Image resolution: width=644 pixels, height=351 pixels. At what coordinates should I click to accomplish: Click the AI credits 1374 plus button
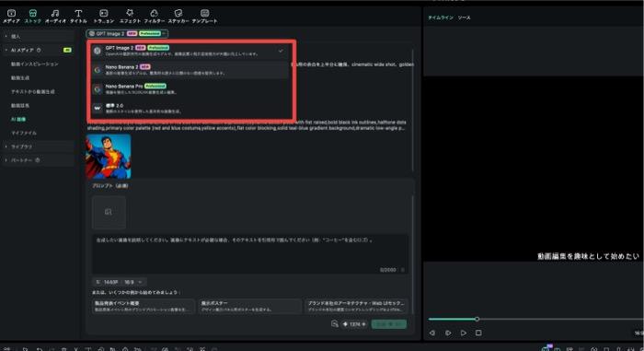(x=354, y=324)
